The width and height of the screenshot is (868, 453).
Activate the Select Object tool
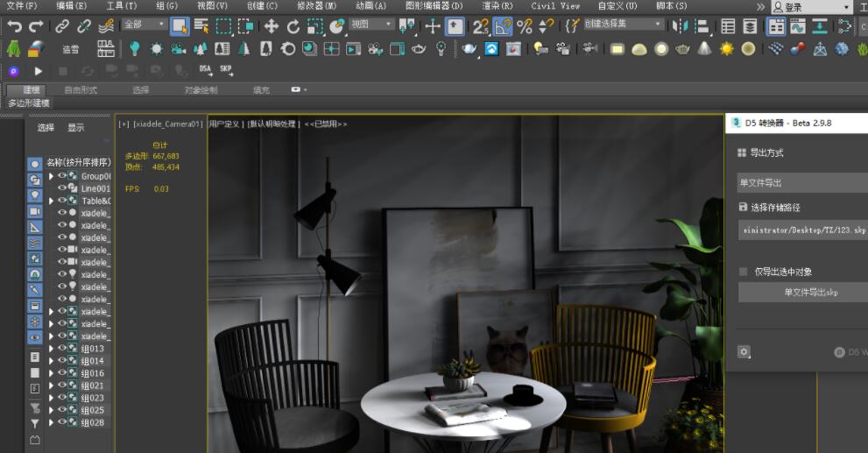[x=180, y=26]
